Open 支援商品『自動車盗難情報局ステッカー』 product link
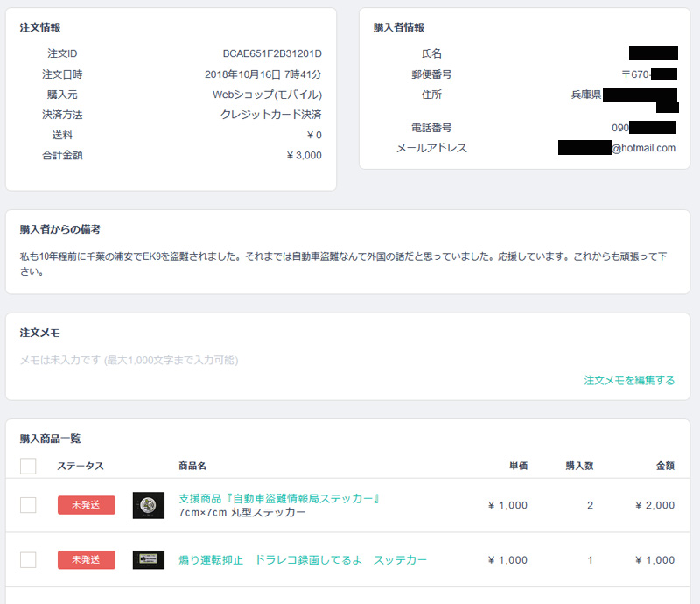The width and height of the screenshot is (700, 604). (278, 498)
